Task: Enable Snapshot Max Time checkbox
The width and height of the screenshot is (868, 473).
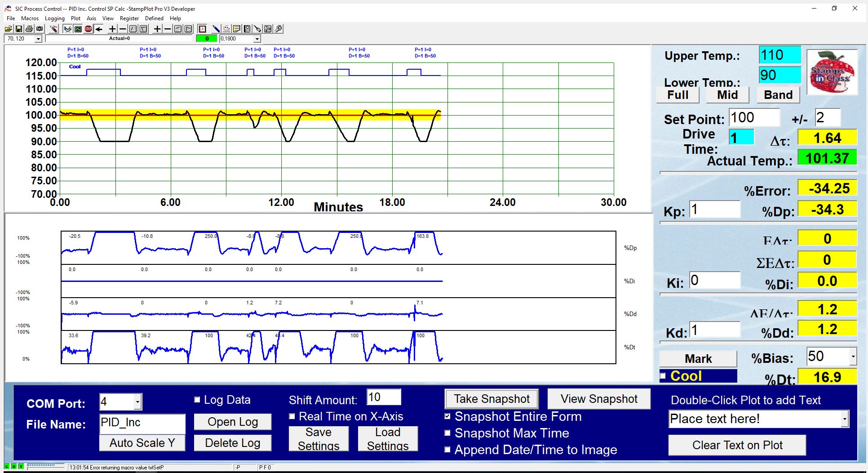Action: (x=447, y=433)
